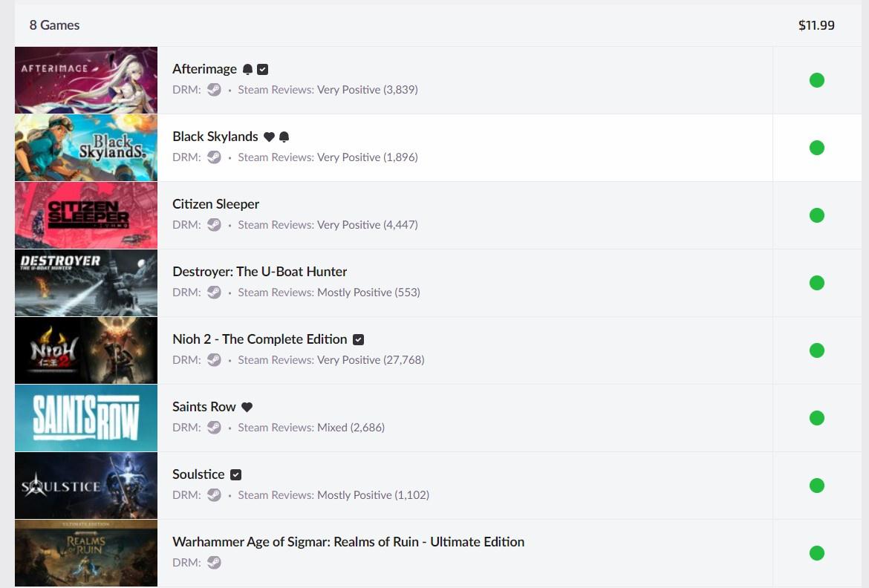Open the Black Skylands cover thumbnail
Image resolution: width=869 pixels, height=588 pixels.
pyautogui.click(x=86, y=148)
